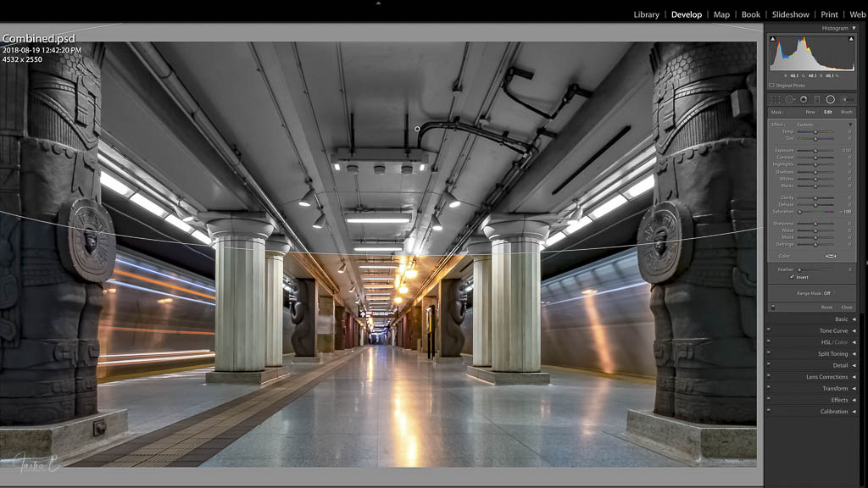Image resolution: width=868 pixels, height=488 pixels.
Task: Select the Graduated Filter tool
Action: coord(816,100)
